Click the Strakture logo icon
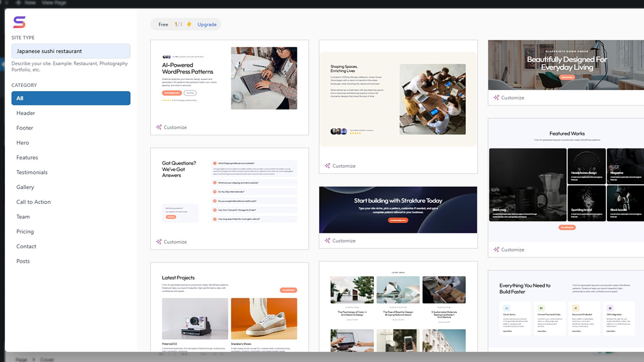This screenshot has height=362, width=644. pos(19,22)
